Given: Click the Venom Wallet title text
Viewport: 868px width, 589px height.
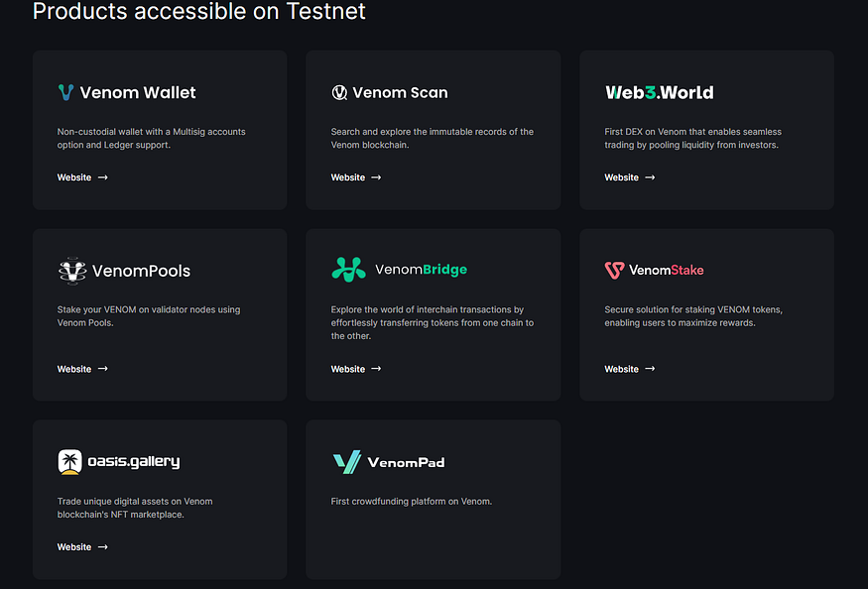Looking at the screenshot, I should click(138, 92).
